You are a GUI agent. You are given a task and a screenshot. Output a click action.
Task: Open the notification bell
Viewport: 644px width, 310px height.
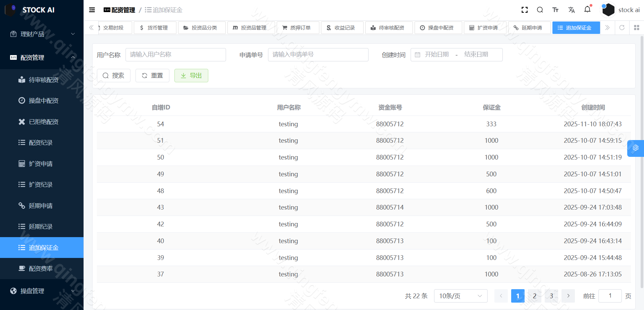point(587,10)
